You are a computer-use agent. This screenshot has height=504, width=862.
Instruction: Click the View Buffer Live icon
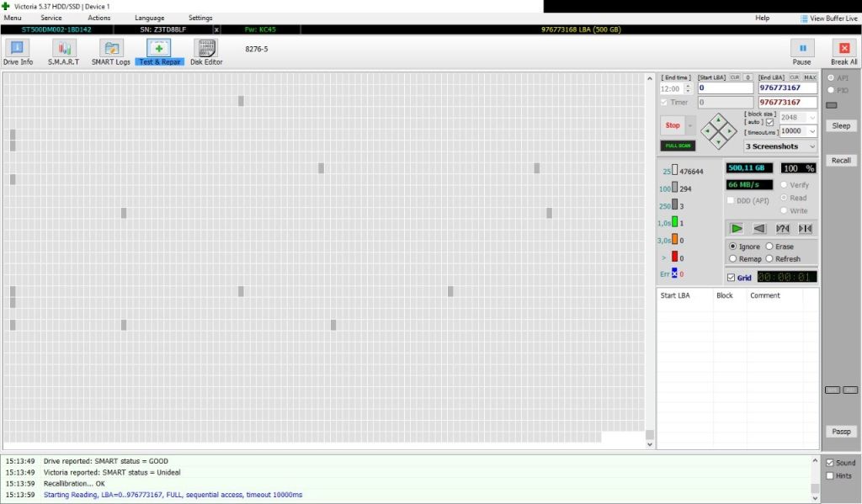804,19
